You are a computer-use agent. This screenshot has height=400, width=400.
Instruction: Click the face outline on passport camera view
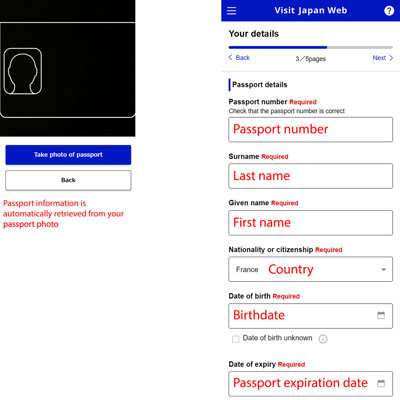tap(23, 71)
